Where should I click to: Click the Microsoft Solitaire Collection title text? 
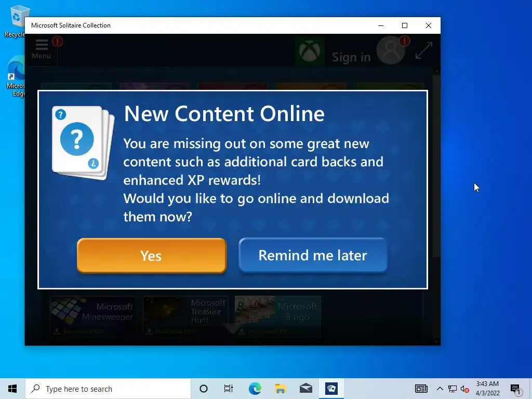pos(71,25)
